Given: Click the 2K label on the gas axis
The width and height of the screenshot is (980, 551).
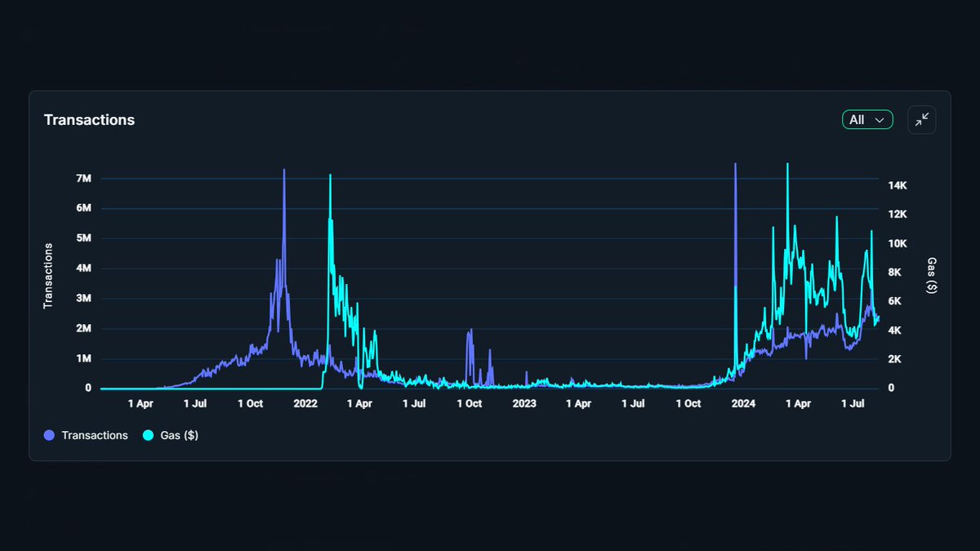Looking at the screenshot, I should point(895,359).
